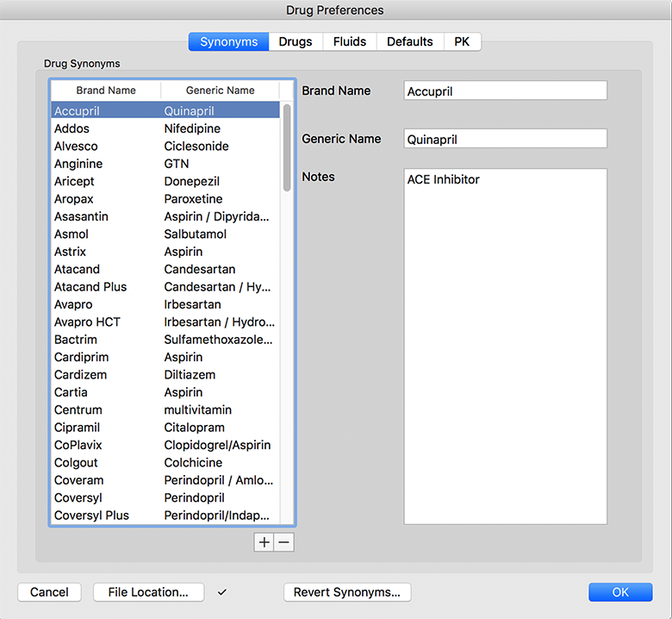672x619 pixels.
Task: Click into the Notes text area
Action: 505,347
